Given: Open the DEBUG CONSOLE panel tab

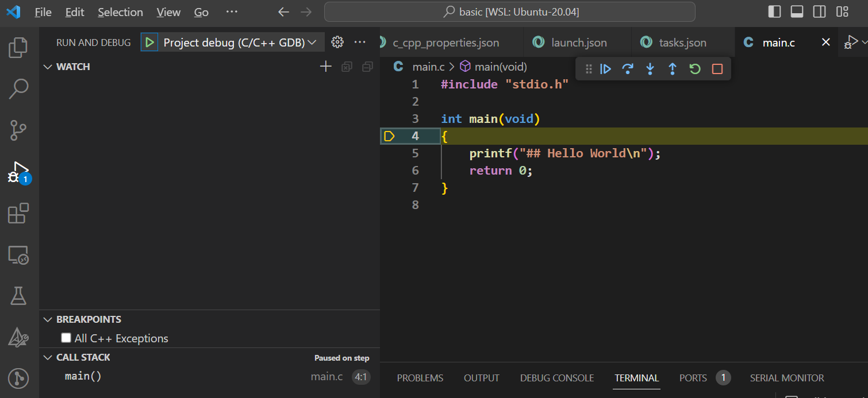Looking at the screenshot, I should pos(557,378).
